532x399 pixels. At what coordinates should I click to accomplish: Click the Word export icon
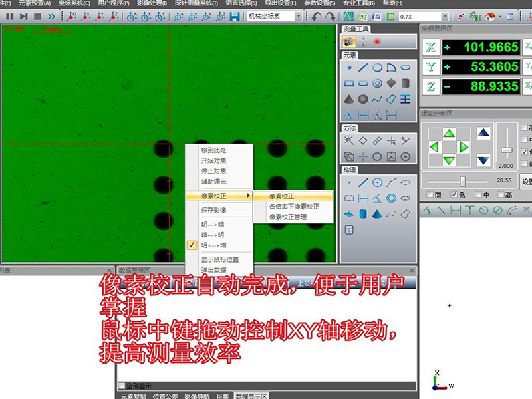tap(376, 16)
